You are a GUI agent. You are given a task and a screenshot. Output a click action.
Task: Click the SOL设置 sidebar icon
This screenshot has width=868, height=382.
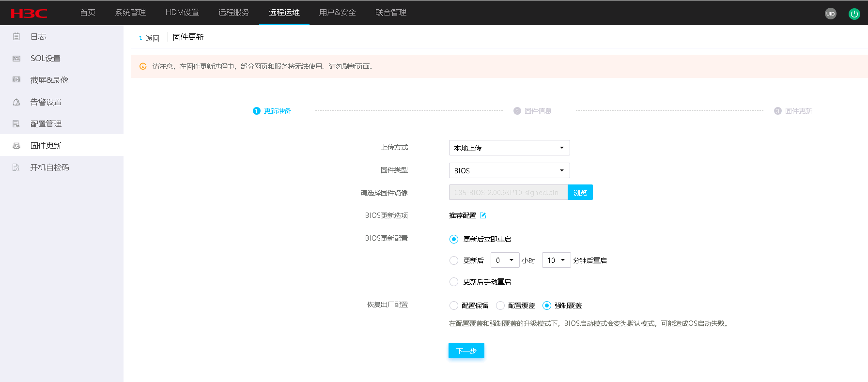[x=16, y=59]
